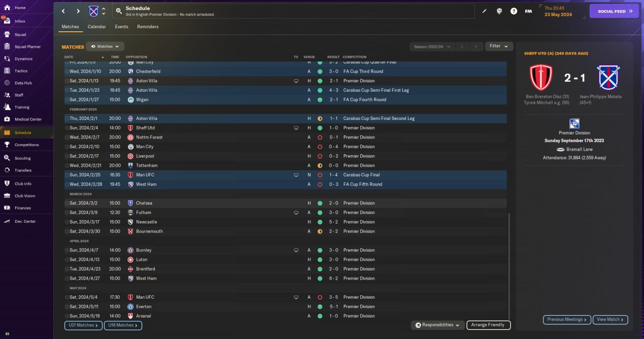This screenshot has width=644, height=339.
Task: Open the Filter dropdown
Action: click(499, 46)
